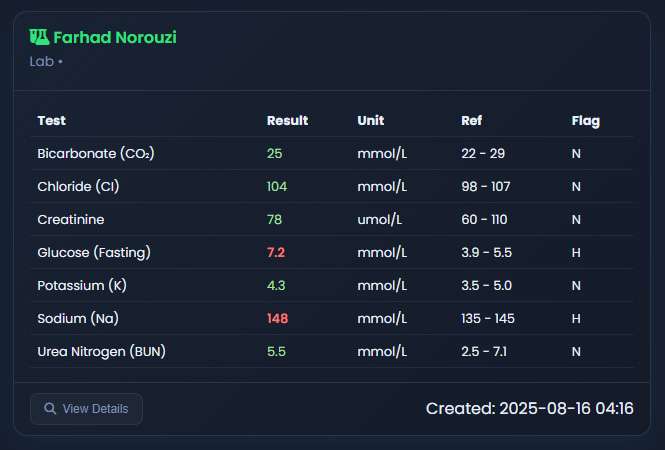
Task: Click the Test column header
Action: (x=52, y=121)
